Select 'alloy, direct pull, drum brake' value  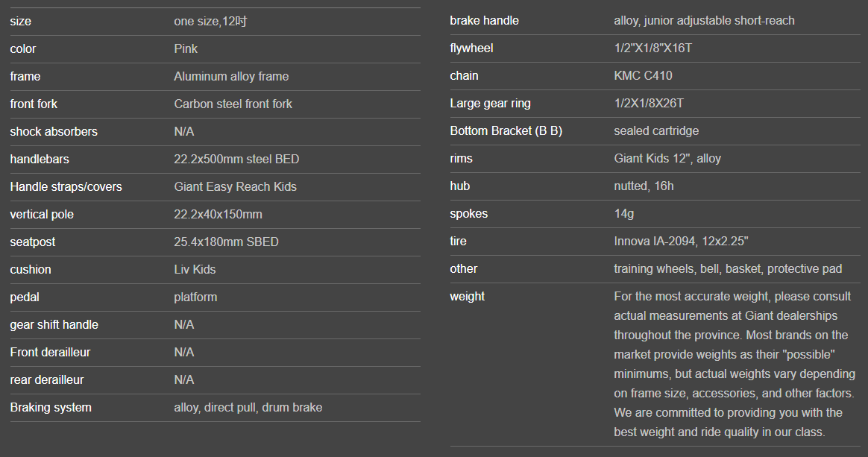[248, 408]
